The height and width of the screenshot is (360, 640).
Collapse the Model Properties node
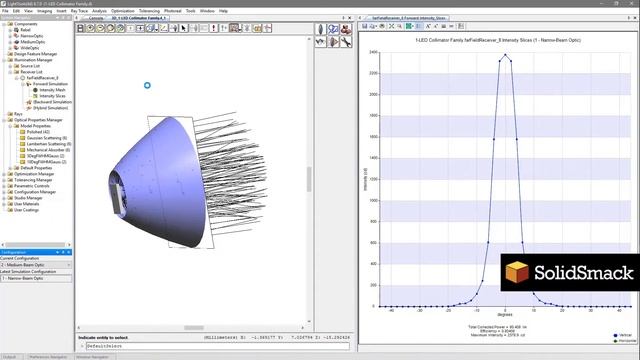click(11, 126)
